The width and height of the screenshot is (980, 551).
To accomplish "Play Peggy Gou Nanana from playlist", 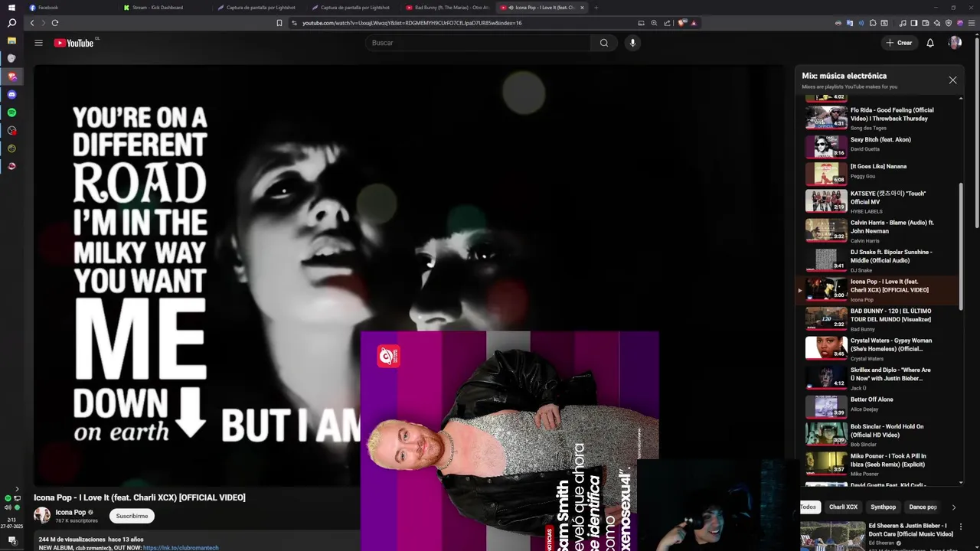I will click(880, 173).
